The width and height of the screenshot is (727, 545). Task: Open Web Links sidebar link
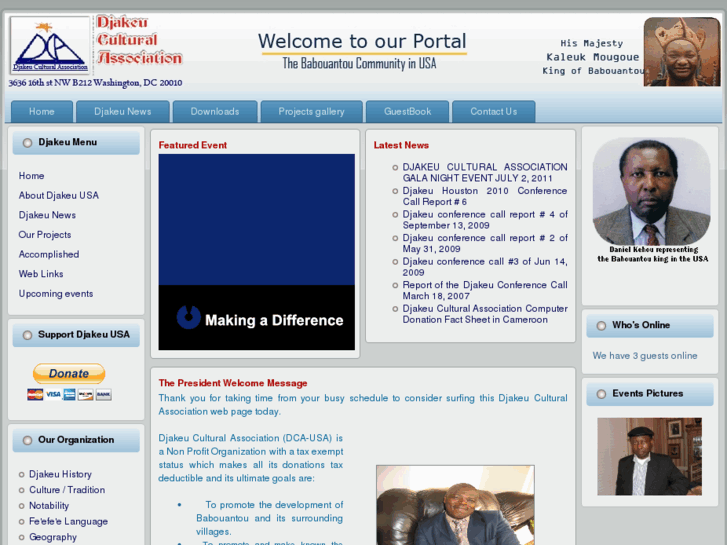pyautogui.click(x=41, y=274)
